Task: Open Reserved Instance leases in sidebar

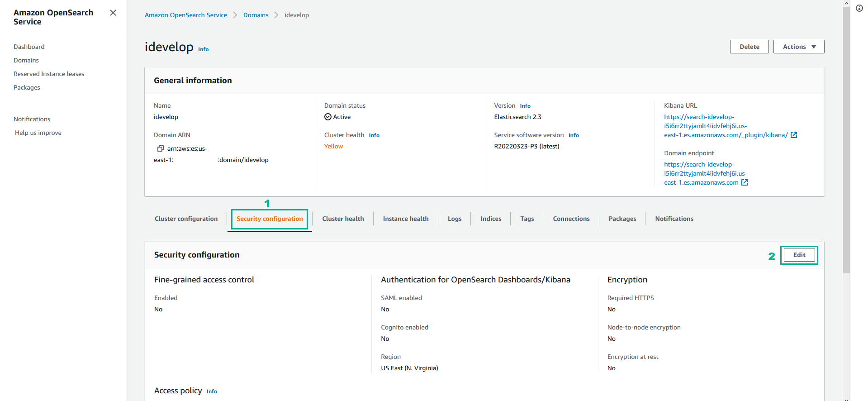Action: [x=49, y=74]
